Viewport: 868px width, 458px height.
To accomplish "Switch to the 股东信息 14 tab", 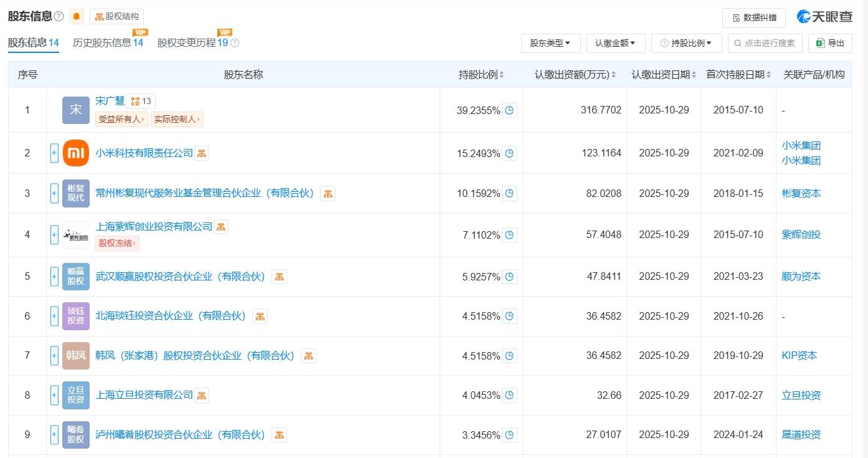I will point(33,43).
